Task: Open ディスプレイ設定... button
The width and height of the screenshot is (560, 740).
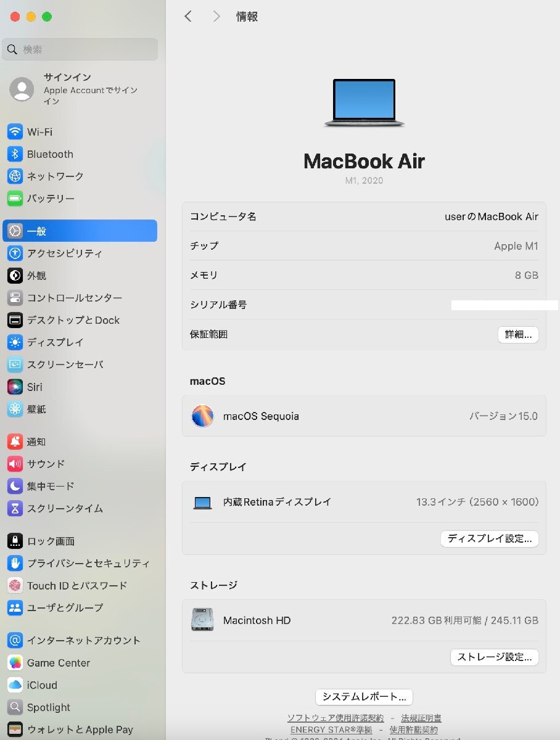Action: click(490, 538)
